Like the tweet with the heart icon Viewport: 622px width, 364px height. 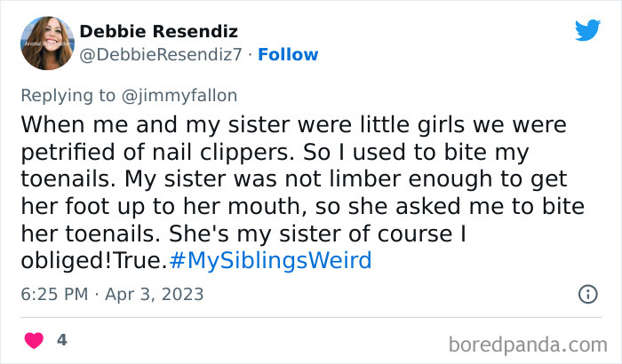point(34,341)
